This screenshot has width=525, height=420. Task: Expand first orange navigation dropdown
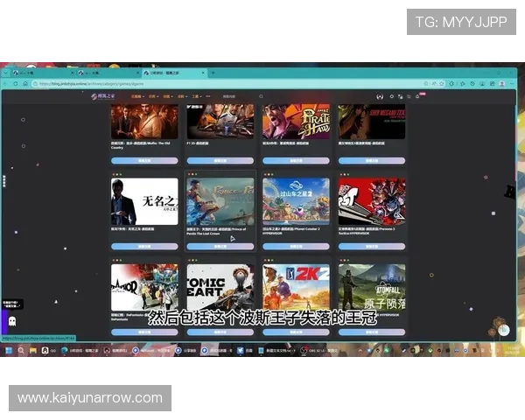[137, 96]
